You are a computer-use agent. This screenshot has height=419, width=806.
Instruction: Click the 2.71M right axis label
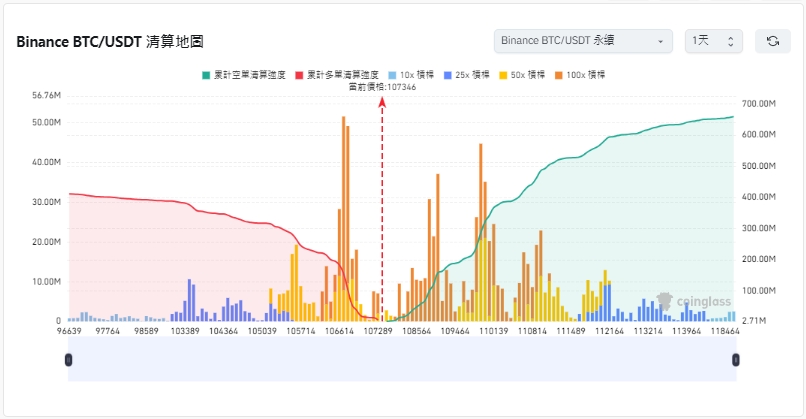point(755,321)
